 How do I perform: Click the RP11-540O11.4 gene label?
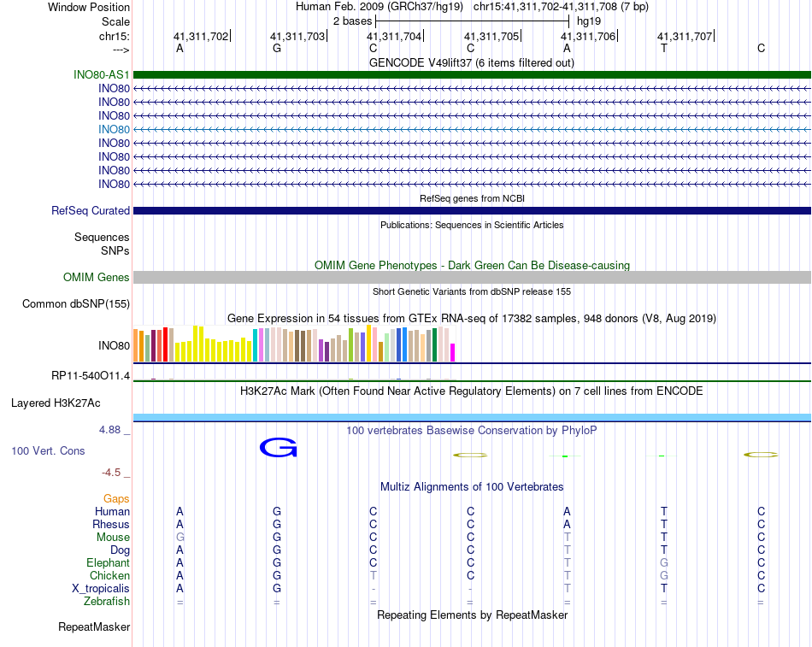pos(91,375)
